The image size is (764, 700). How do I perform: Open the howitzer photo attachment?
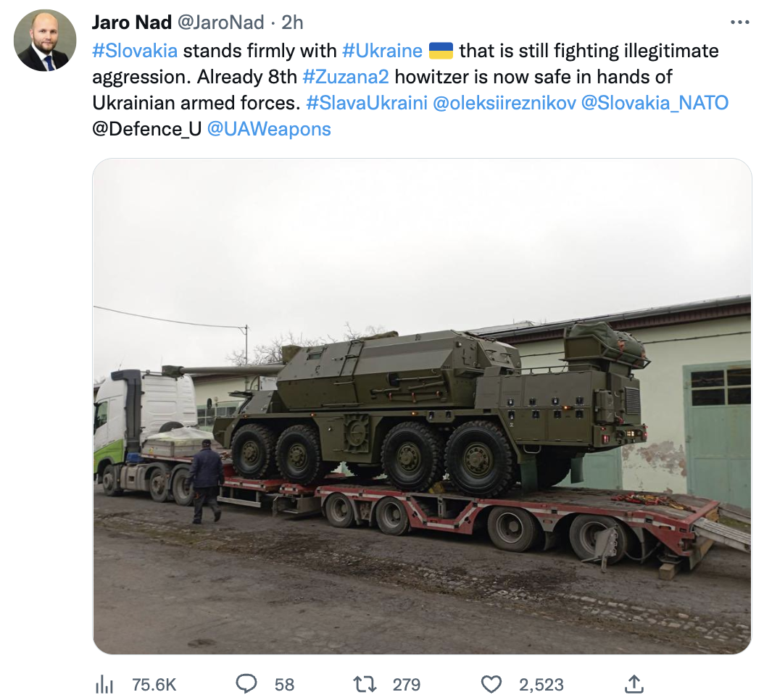click(422, 407)
